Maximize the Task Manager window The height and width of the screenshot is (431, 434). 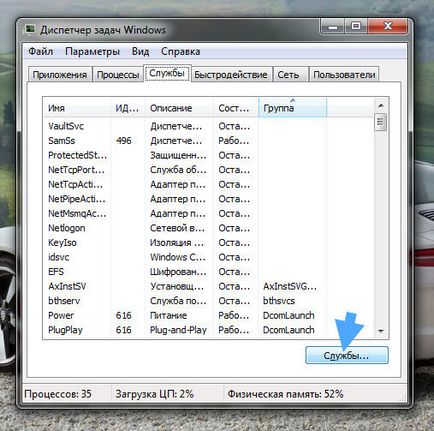tap(356, 26)
